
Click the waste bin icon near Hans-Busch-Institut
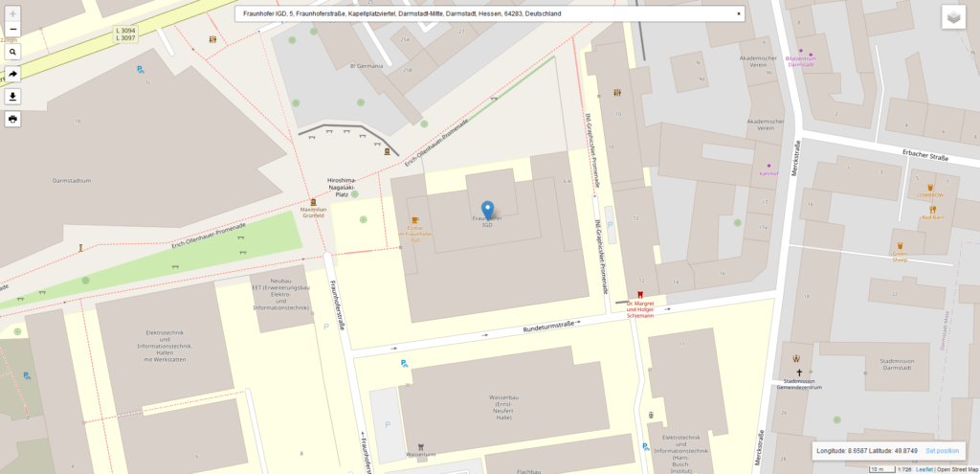(x=651, y=415)
